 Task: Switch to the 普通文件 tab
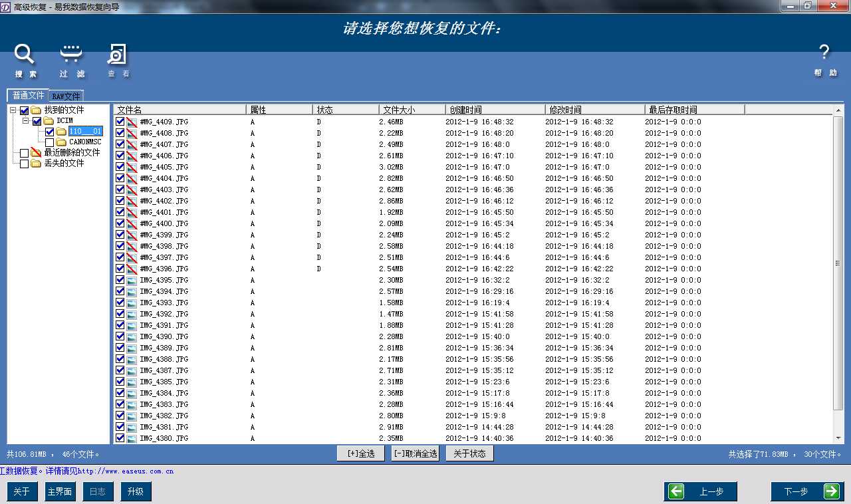pos(28,96)
